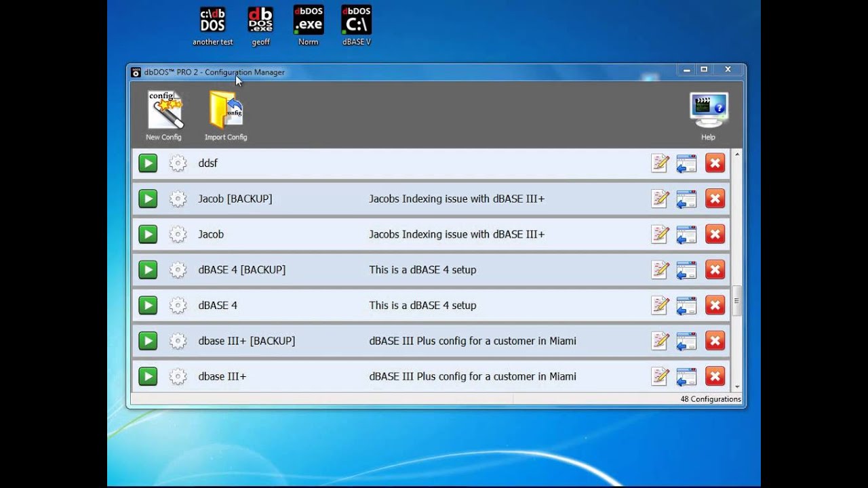Start the dbase III+ configuration

(148, 376)
